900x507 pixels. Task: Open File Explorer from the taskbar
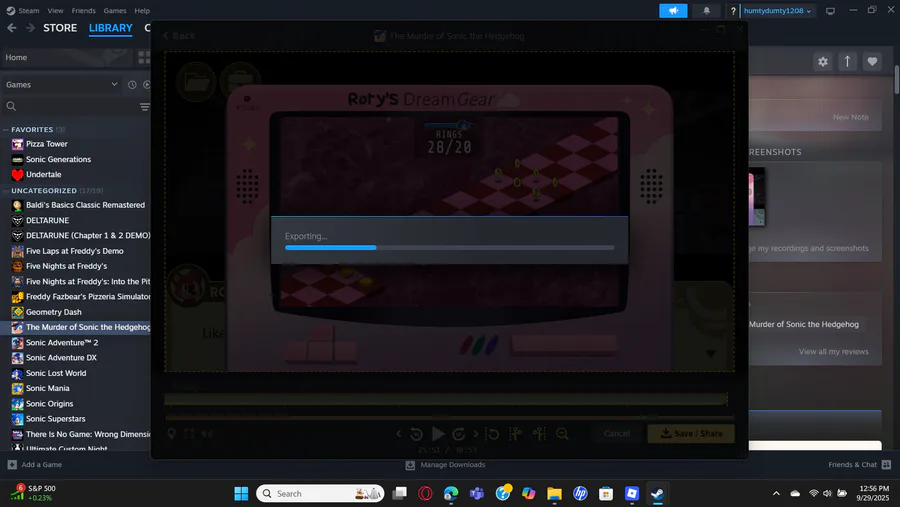point(554,493)
